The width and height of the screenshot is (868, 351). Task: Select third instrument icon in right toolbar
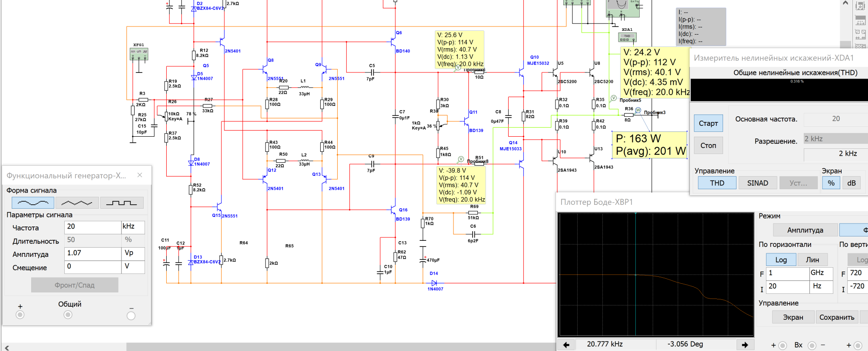coord(860,34)
